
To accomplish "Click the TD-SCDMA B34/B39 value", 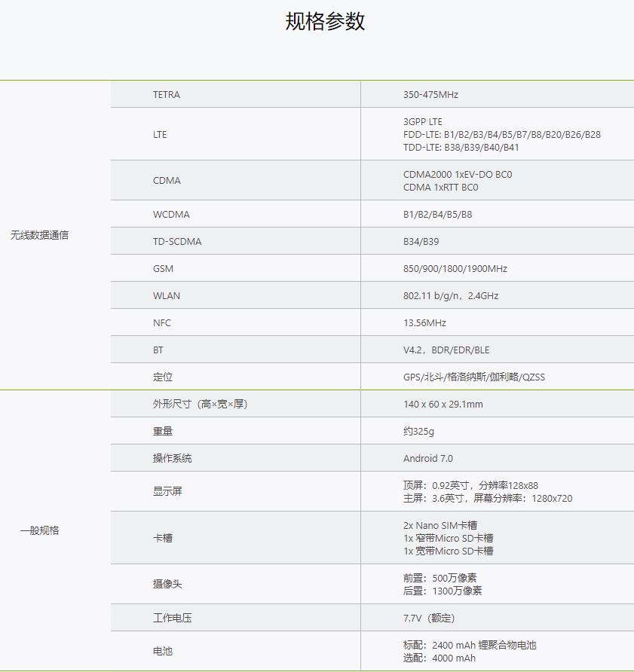I will coord(421,242).
